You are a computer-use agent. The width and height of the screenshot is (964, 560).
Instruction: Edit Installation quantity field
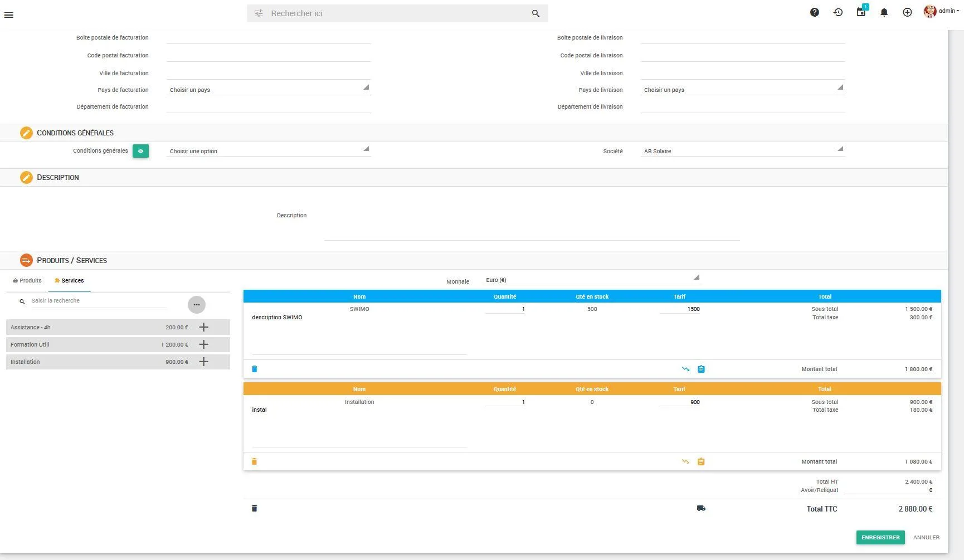click(505, 402)
